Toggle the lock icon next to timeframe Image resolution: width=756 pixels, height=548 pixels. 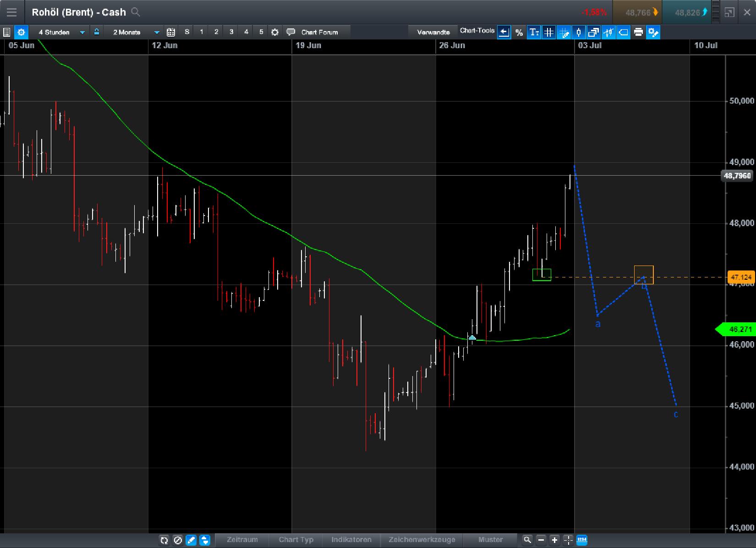coord(96,32)
